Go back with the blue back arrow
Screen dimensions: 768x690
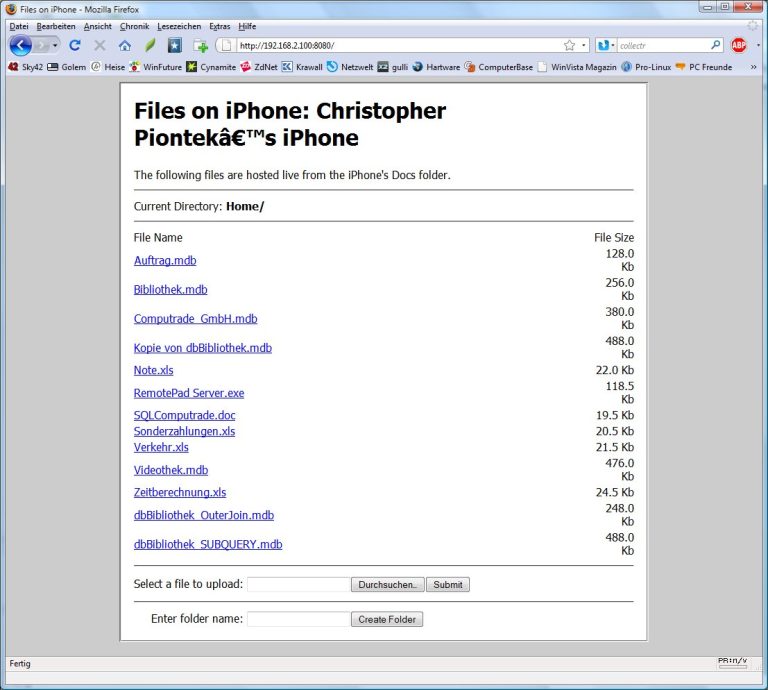(20, 46)
